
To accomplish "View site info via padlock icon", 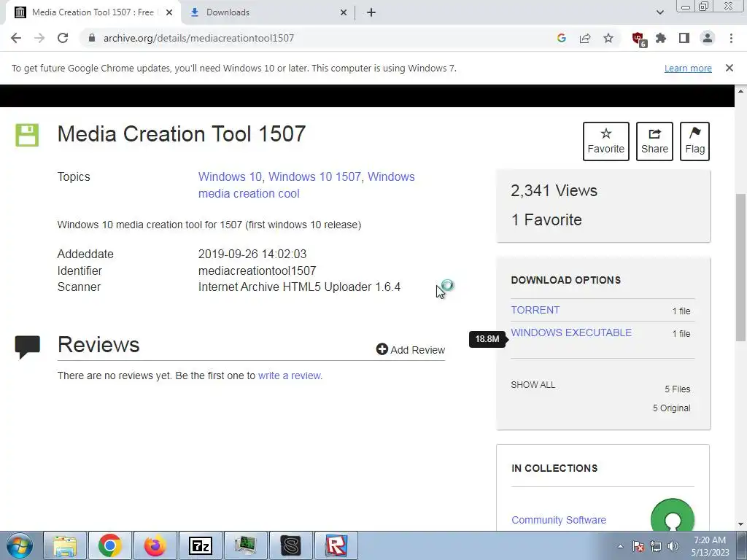I will 92,38.
